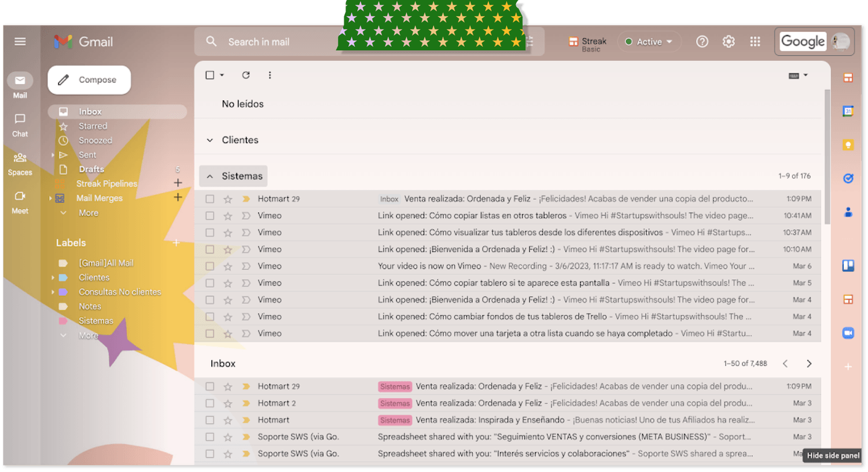Click the Get add-ons plus icon
The height and width of the screenshot is (472, 868).
pyautogui.click(x=848, y=367)
